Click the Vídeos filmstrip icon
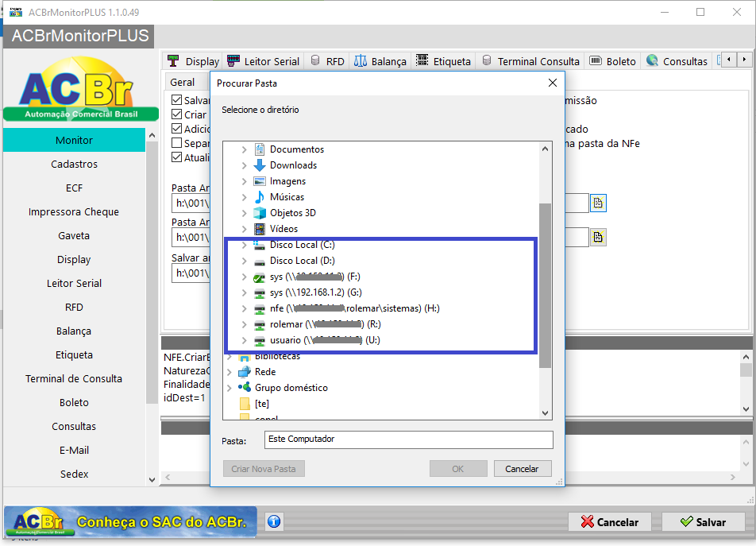 point(260,229)
